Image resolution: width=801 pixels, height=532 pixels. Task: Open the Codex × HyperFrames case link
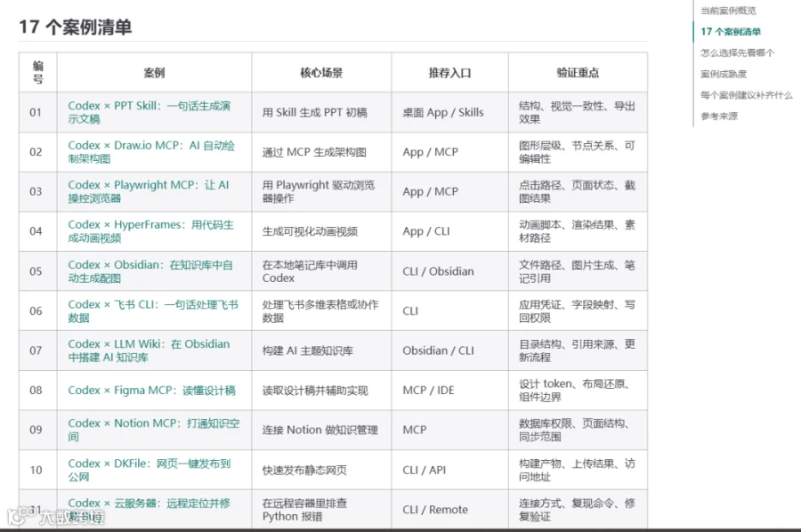pyautogui.click(x=150, y=231)
